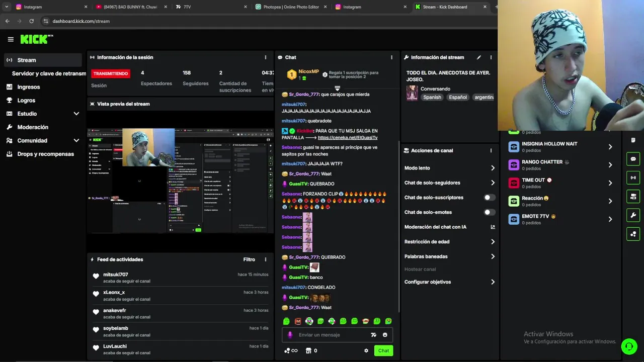Viewport: 644px width, 362px height.
Task: Click the NicoxMP top gifter name
Action: [308, 72]
